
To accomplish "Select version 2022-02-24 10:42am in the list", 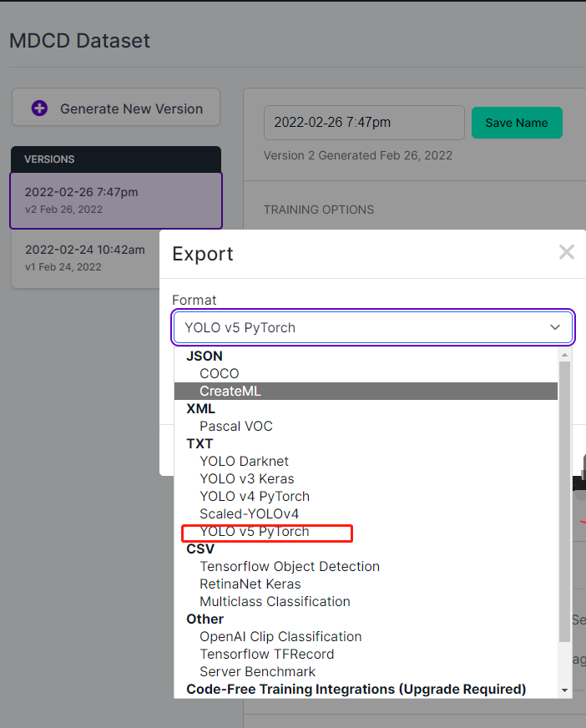I will [x=86, y=258].
